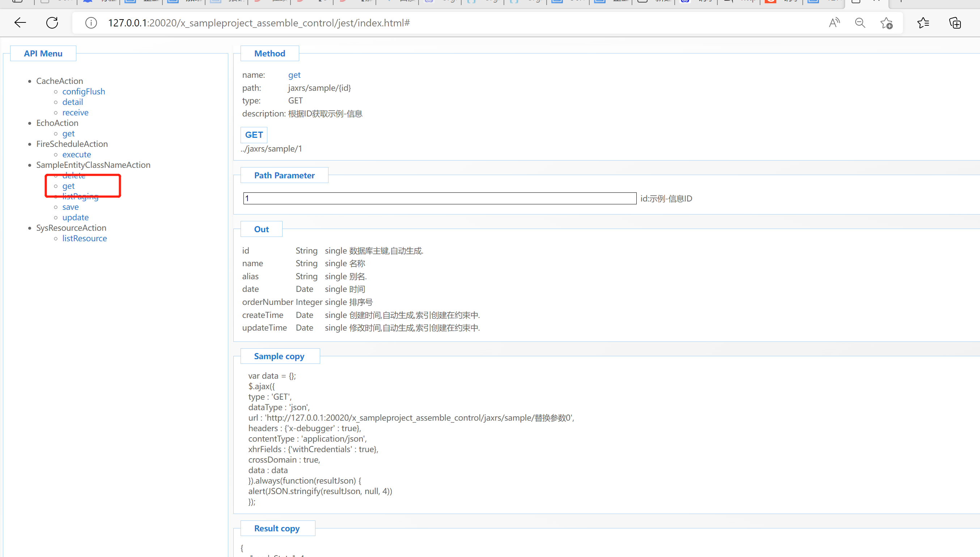Open the collections icon

[x=955, y=23]
